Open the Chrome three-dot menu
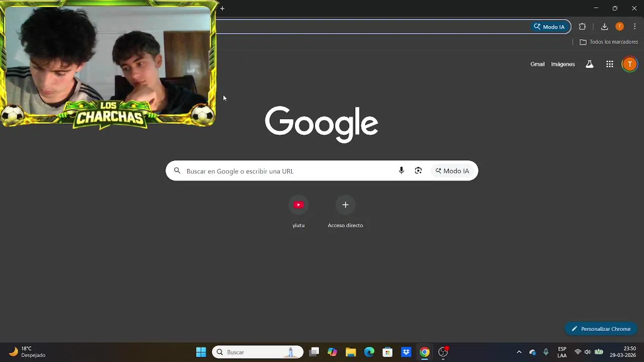Viewport: 644px width, 362px height. tap(634, 27)
